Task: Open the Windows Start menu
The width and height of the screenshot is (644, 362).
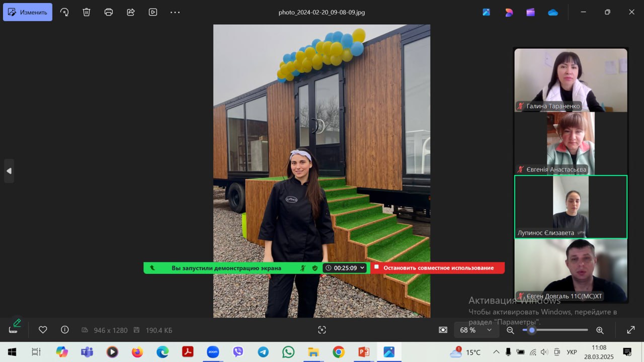Action: pyautogui.click(x=12, y=352)
